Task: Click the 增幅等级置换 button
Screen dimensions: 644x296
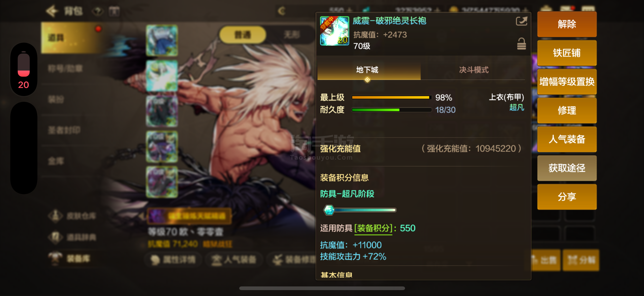Action: click(x=567, y=82)
